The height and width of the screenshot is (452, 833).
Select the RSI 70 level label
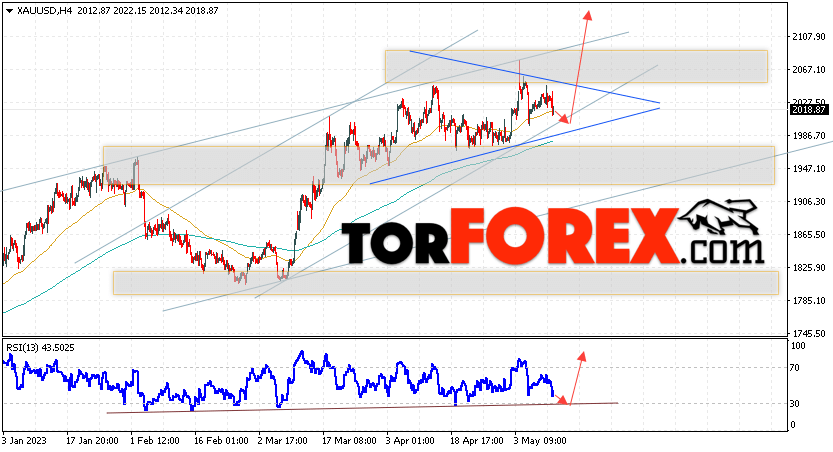796,368
